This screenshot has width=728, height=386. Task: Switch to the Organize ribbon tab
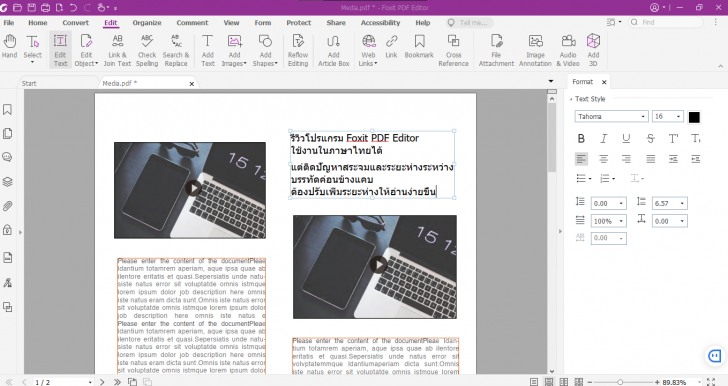pos(147,23)
